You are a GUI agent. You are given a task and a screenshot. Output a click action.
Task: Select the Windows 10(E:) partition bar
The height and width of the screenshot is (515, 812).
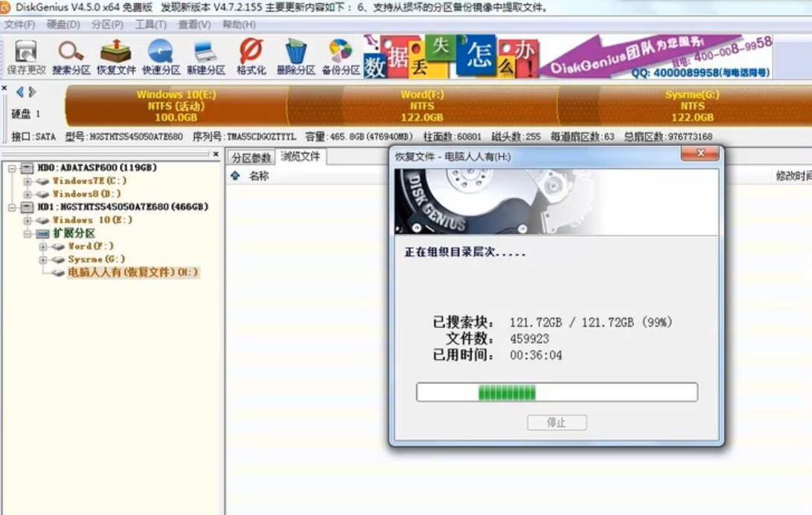(x=176, y=106)
